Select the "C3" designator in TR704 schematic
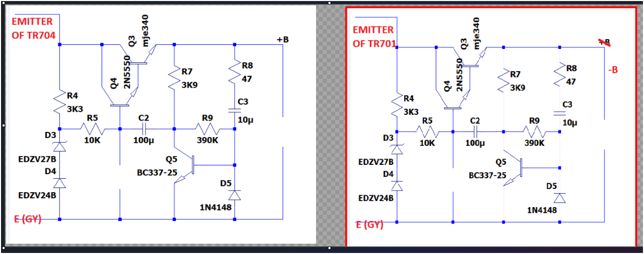 243,101
